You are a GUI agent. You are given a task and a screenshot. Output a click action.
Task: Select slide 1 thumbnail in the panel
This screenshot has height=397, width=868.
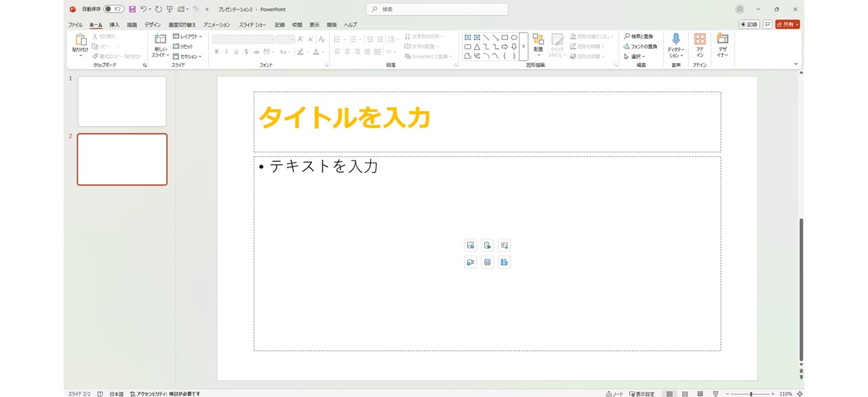(122, 102)
